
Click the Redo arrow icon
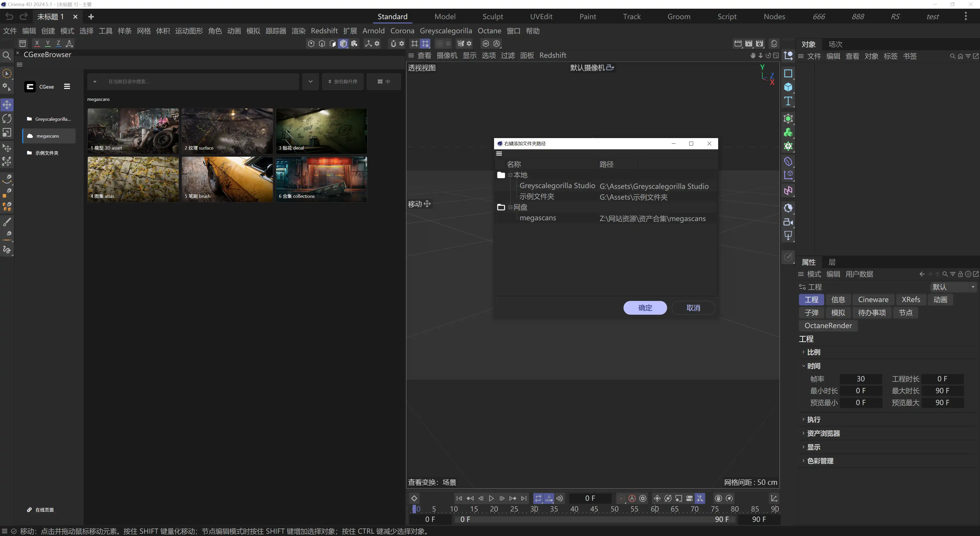(x=23, y=16)
